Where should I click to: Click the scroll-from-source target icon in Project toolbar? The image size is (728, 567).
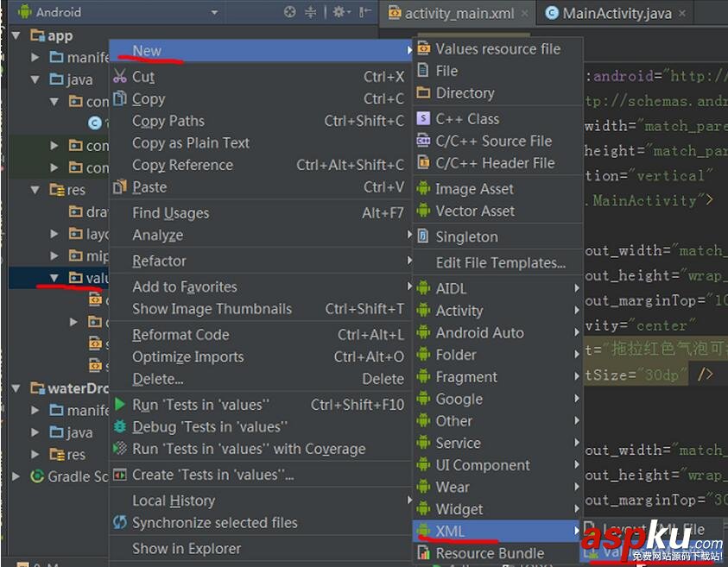(289, 12)
